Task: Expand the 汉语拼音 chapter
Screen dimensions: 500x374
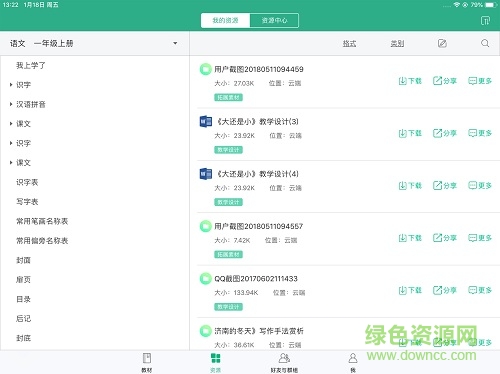Action: 11,104
